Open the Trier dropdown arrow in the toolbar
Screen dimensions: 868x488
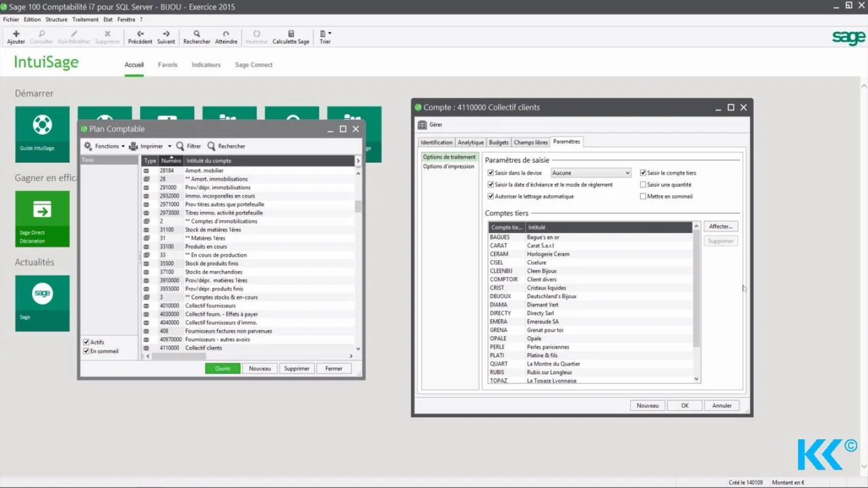pos(330,33)
